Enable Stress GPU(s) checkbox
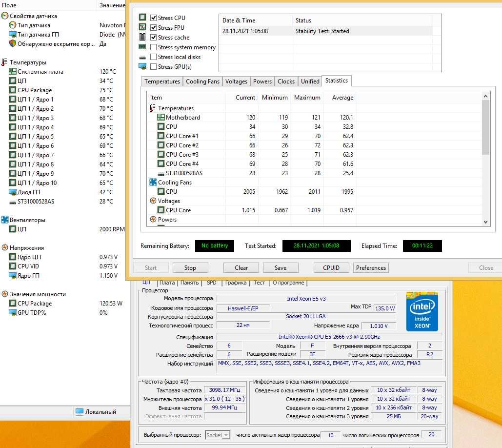 153,66
